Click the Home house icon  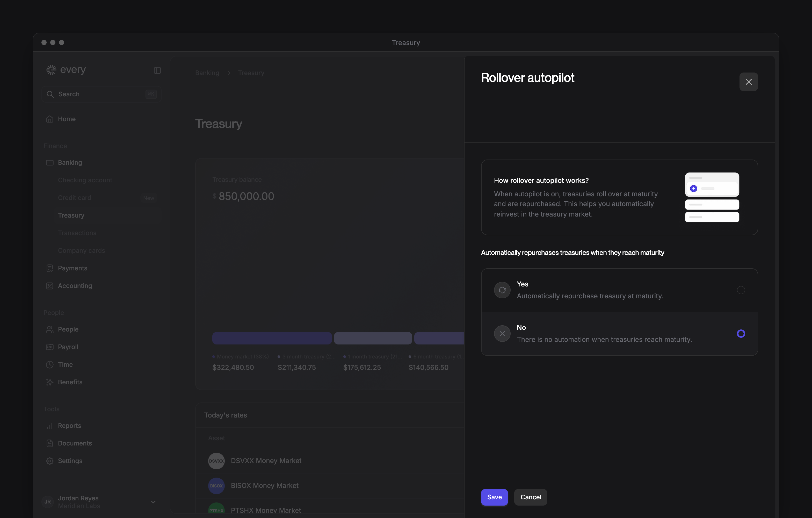coord(49,119)
